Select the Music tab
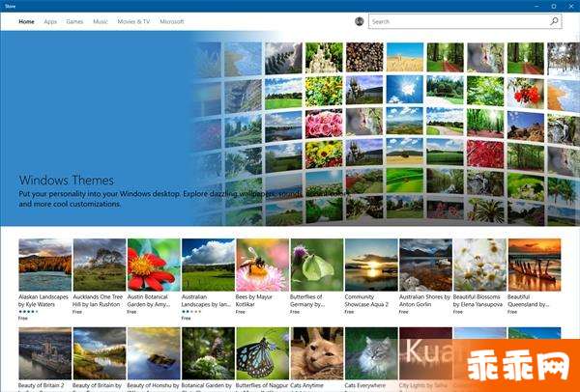 point(101,22)
